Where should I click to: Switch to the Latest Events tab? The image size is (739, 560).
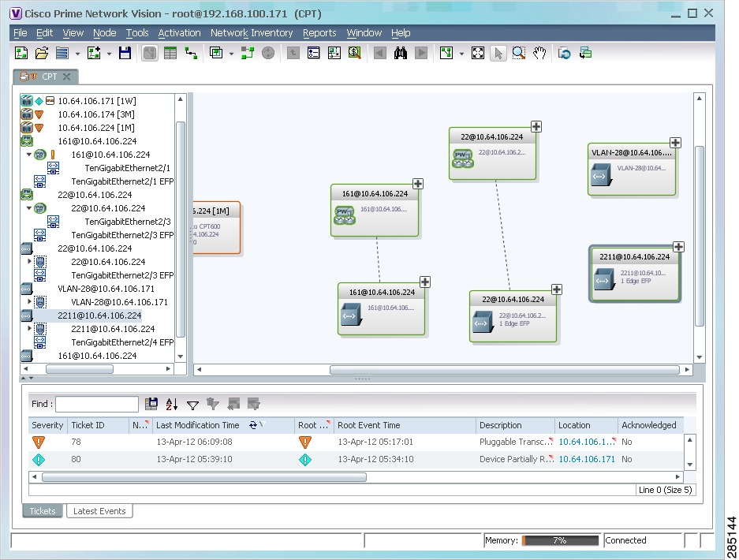click(x=99, y=511)
